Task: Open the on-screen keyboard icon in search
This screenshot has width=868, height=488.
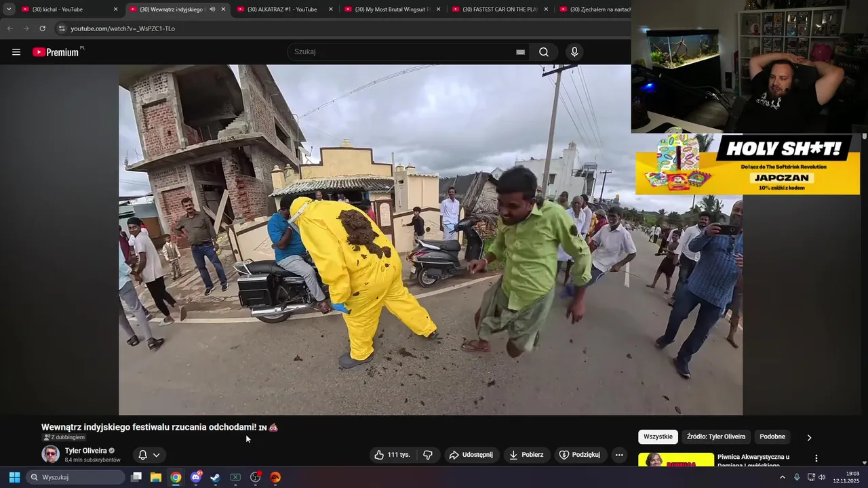Action: [520, 52]
